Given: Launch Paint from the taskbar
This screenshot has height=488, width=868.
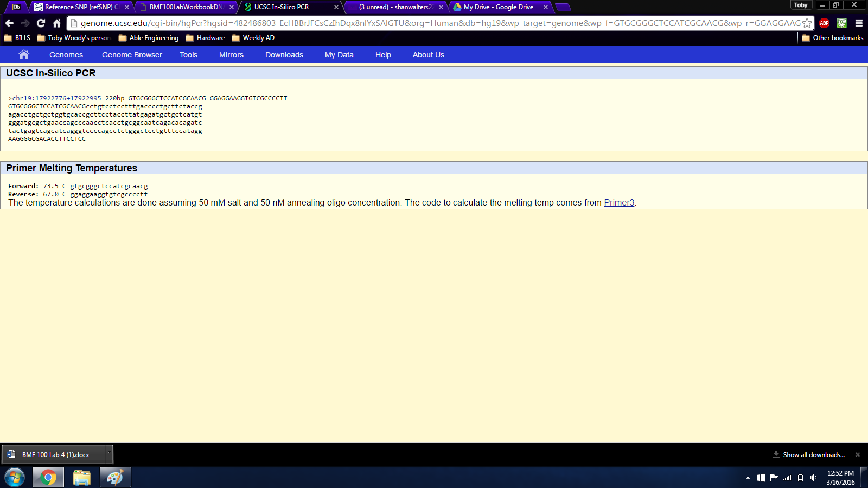Looking at the screenshot, I should click(115, 478).
